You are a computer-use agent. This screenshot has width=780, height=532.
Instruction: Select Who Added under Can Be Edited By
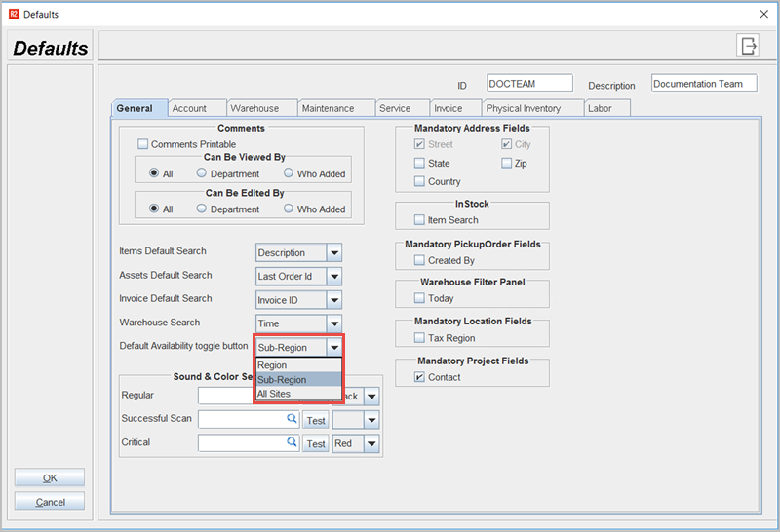pos(289,209)
